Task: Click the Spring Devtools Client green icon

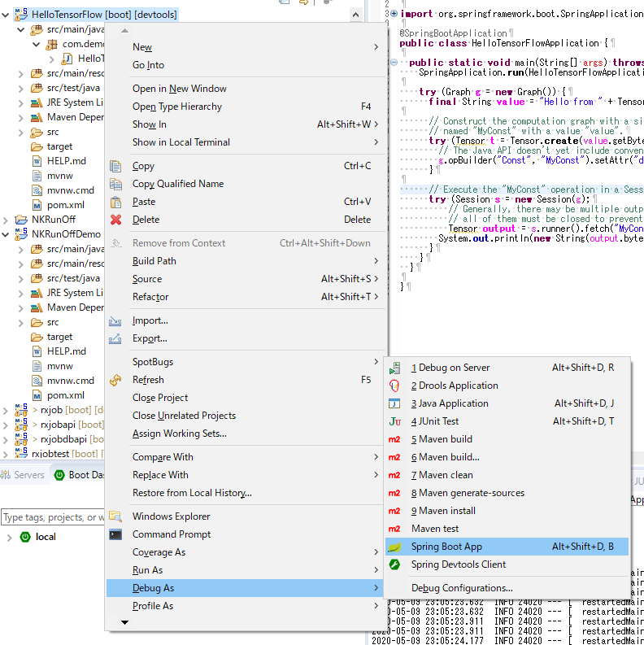Action: click(394, 564)
